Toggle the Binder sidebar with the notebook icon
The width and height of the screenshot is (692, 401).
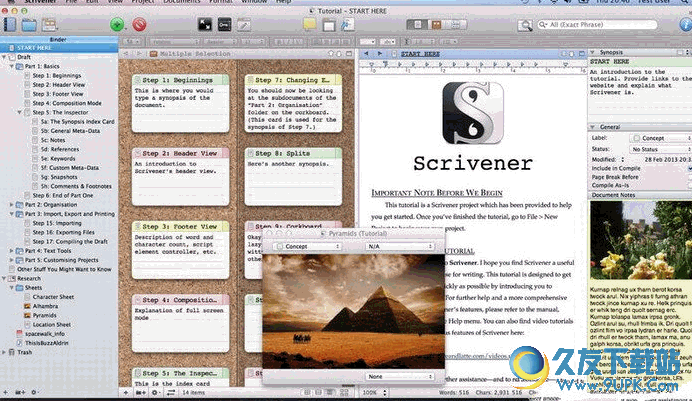point(10,25)
